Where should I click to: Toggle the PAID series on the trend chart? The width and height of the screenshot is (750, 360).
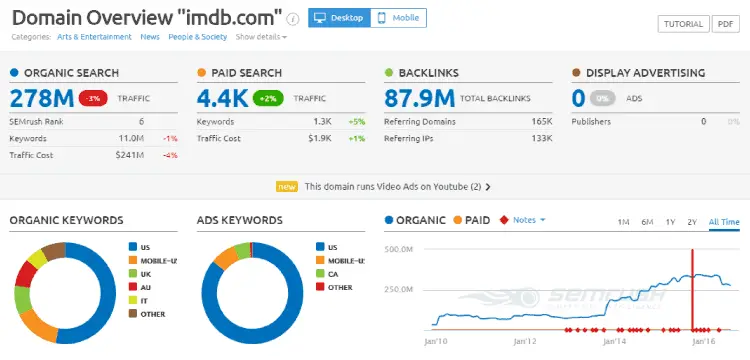(x=472, y=220)
